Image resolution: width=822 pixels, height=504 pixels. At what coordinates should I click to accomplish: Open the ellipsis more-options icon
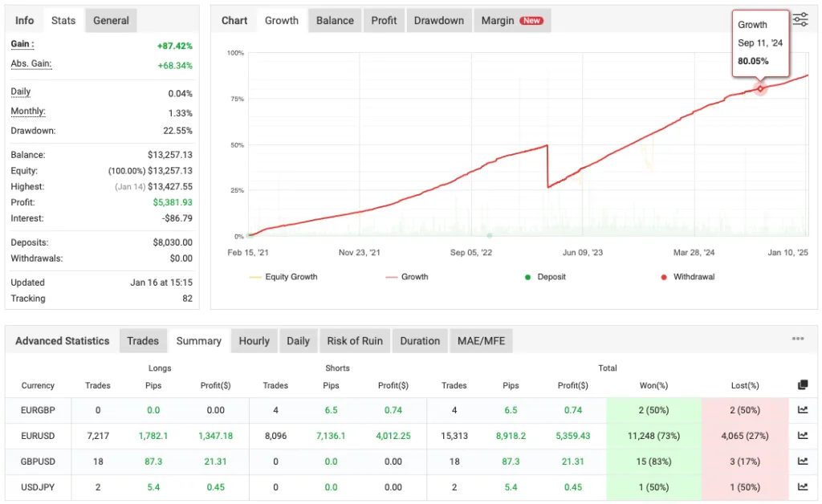[x=798, y=338]
